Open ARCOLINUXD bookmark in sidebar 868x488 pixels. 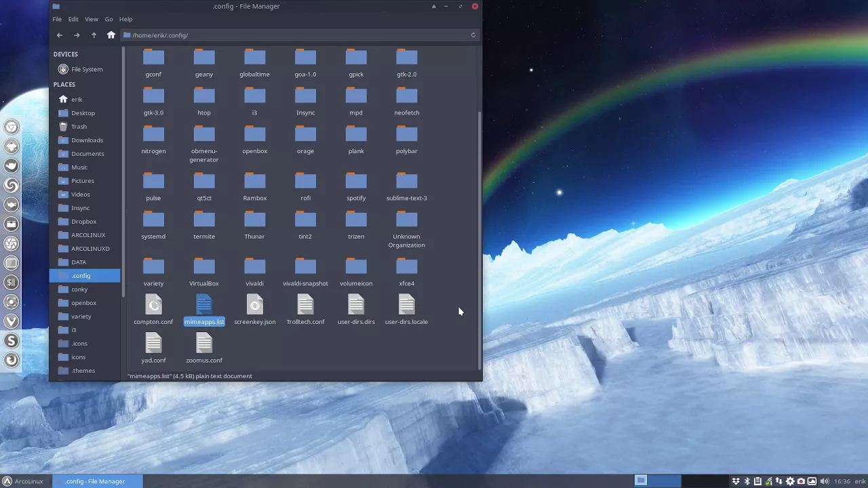pos(85,249)
